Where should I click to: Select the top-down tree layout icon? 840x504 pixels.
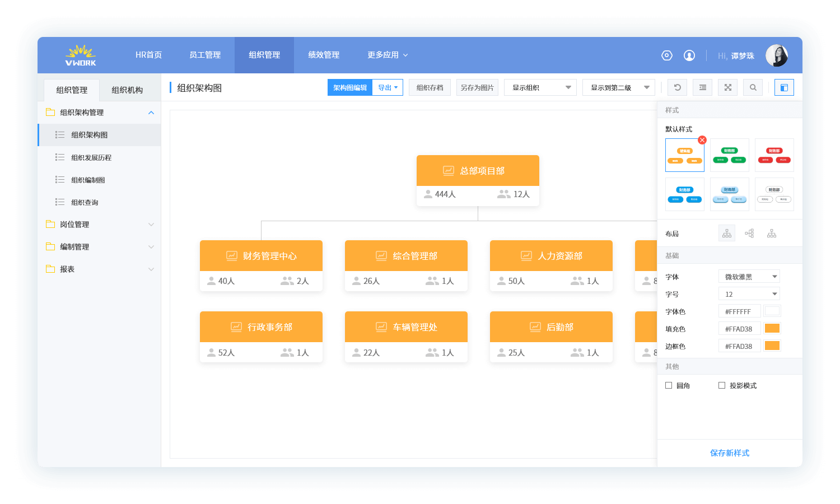727,234
